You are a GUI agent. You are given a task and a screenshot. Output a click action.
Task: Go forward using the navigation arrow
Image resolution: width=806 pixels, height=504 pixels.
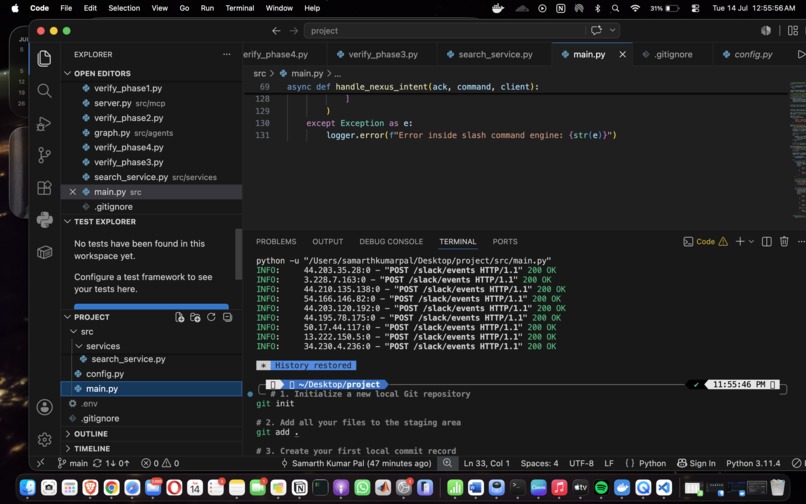(x=294, y=31)
